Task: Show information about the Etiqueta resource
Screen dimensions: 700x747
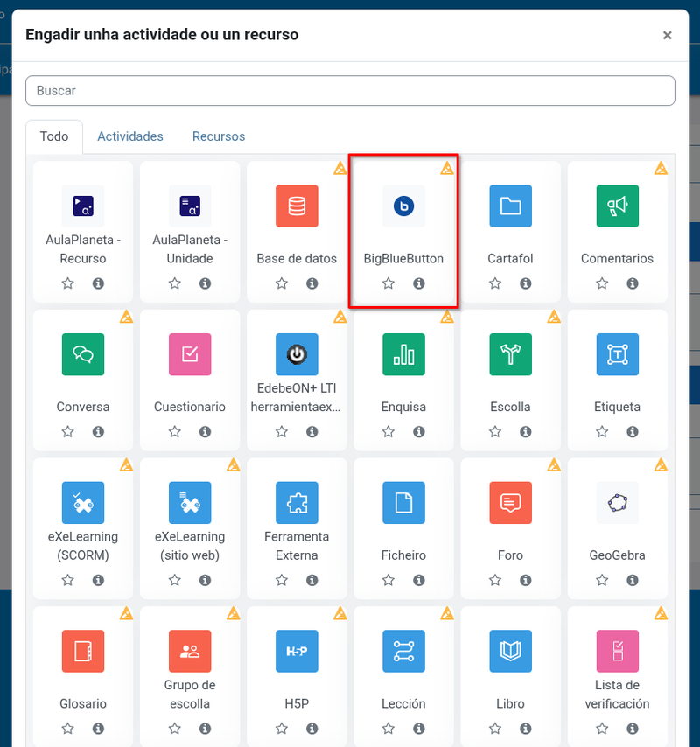Action: [x=633, y=432]
